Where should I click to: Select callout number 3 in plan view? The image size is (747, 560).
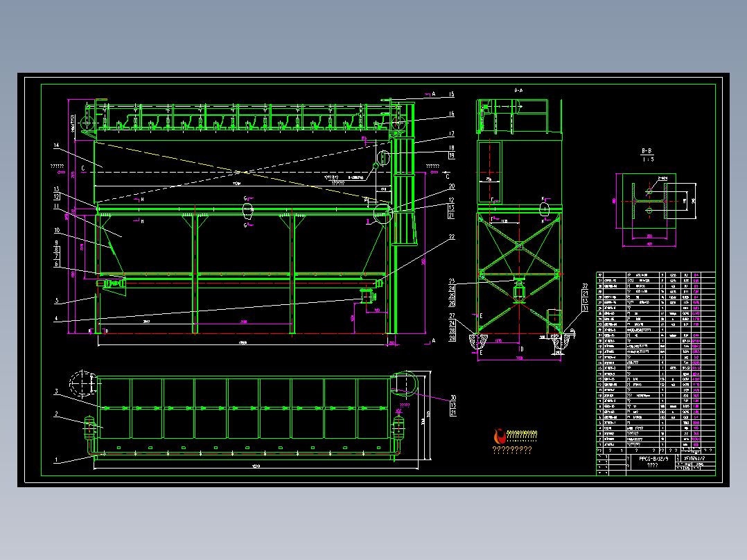[x=56, y=392]
